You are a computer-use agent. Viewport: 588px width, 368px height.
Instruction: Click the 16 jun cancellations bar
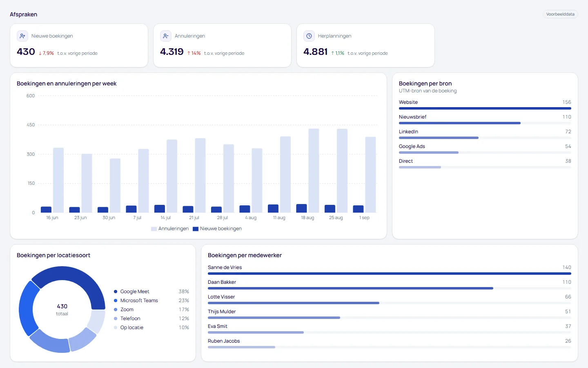pos(58,180)
